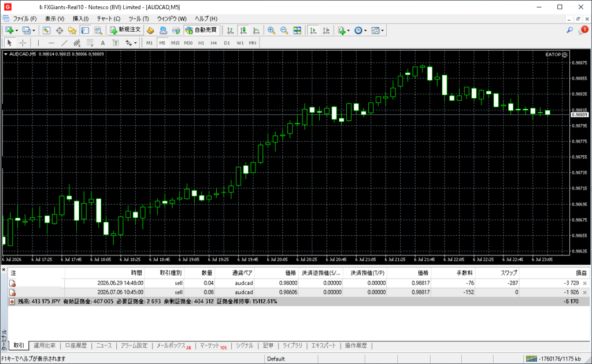
Task: Close the sell order at 0.98606
Action: (585, 292)
